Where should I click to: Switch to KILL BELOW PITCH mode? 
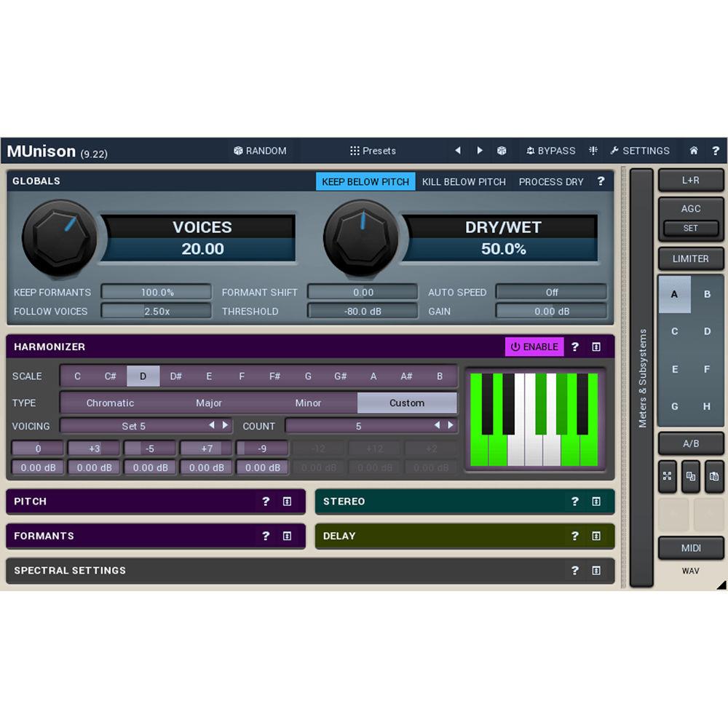point(464,182)
